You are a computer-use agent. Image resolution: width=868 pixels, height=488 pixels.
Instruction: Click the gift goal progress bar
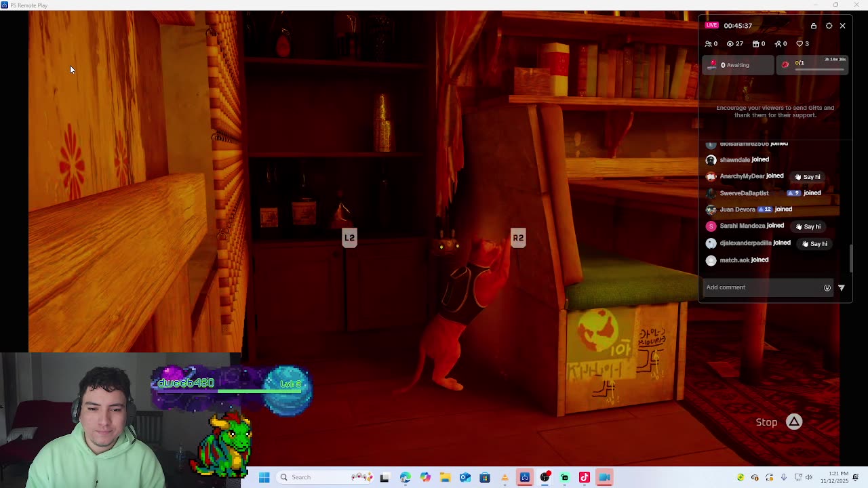tap(820, 70)
